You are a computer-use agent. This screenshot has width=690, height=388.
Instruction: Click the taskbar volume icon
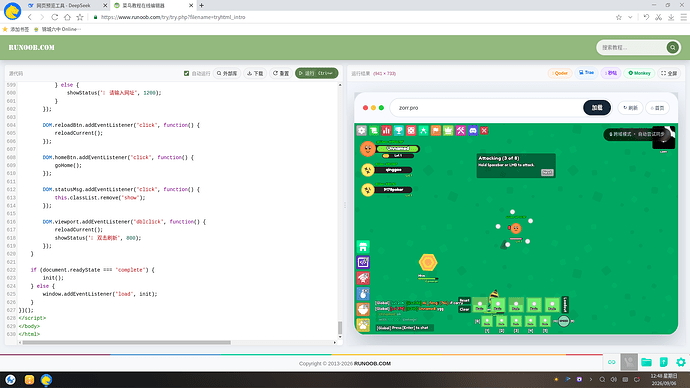613,380
